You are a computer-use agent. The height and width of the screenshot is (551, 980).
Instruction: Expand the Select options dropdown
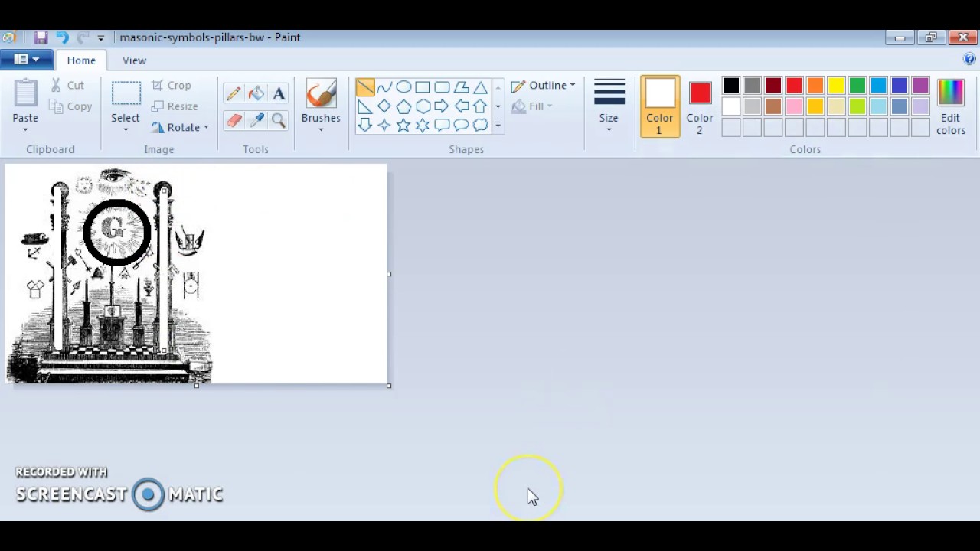(x=126, y=123)
